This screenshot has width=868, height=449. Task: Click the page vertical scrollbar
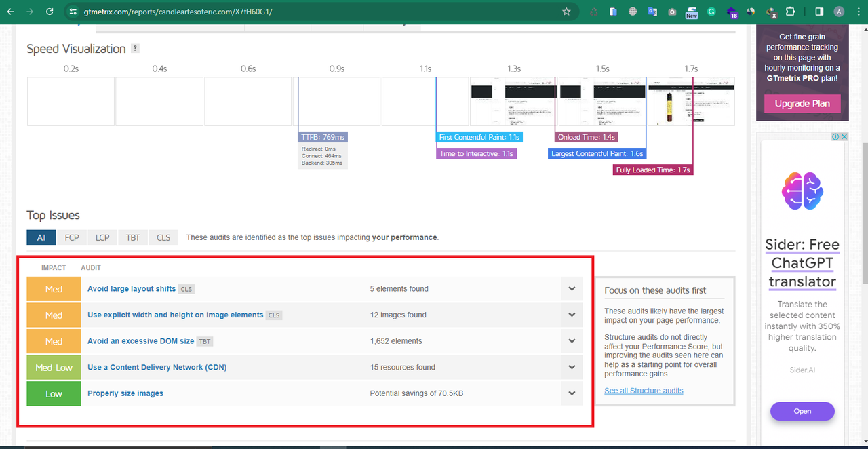[864, 214]
